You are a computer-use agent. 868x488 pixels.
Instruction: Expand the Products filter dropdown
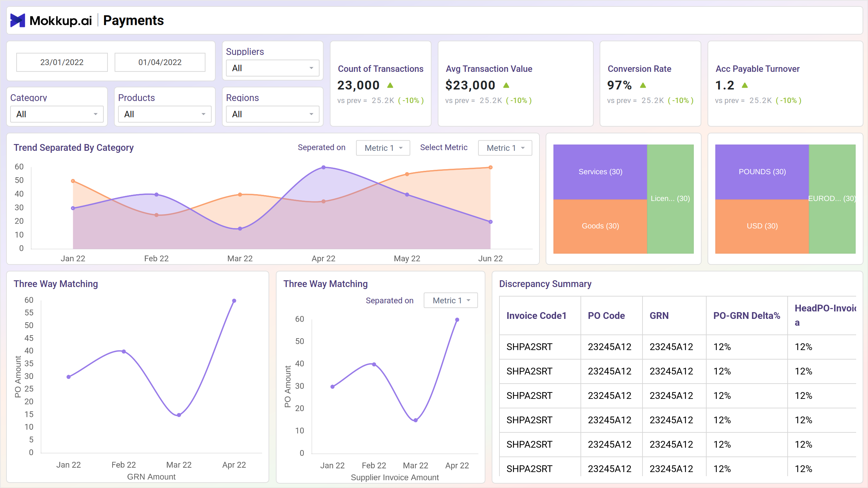tap(165, 114)
